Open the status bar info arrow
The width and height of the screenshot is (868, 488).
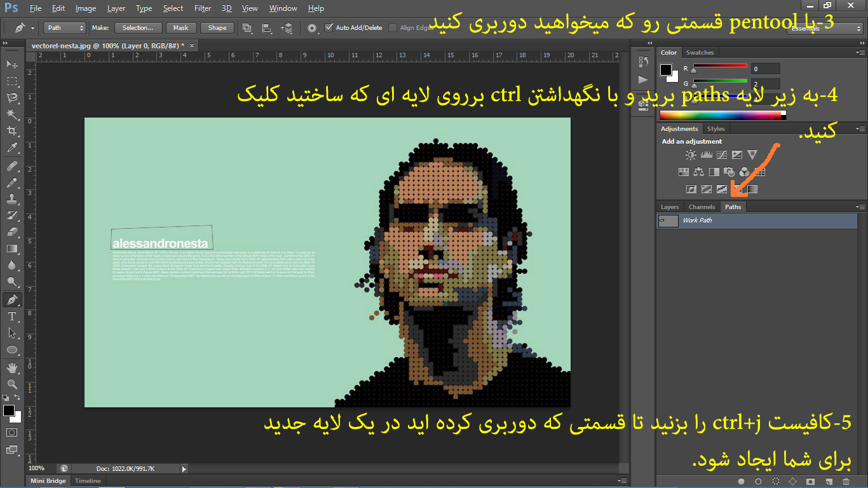pos(184,469)
